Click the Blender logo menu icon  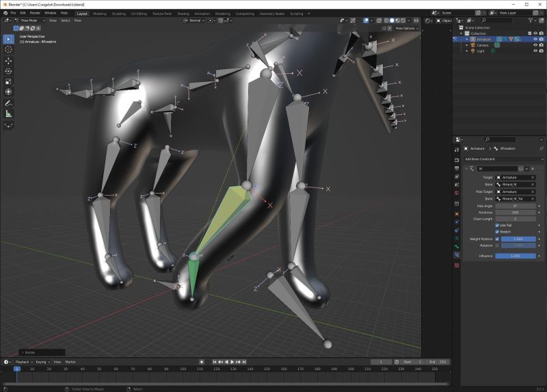pos(5,13)
